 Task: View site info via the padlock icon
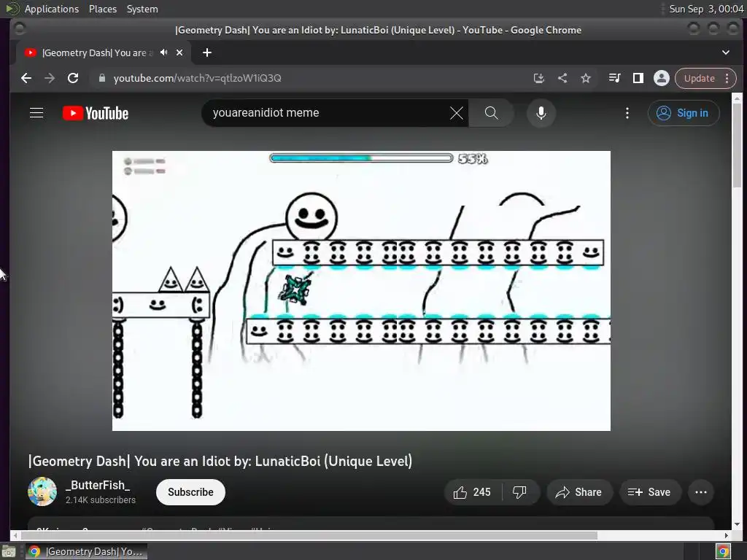[101, 78]
